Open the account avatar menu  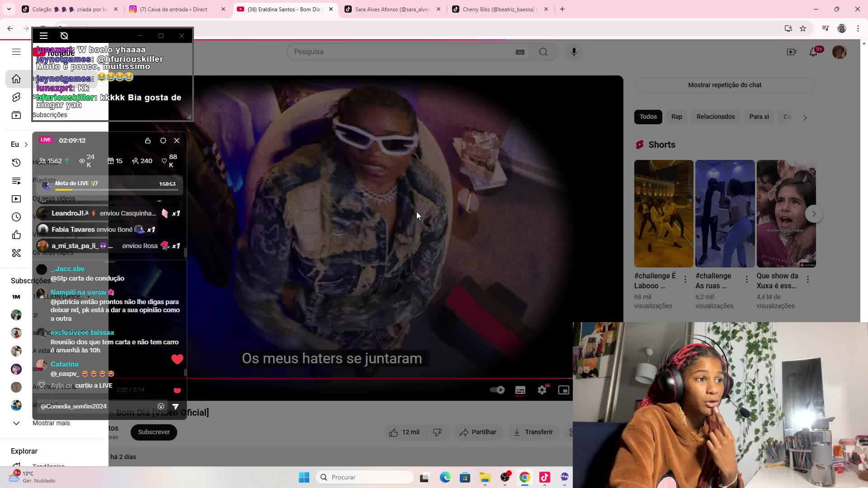840,52
